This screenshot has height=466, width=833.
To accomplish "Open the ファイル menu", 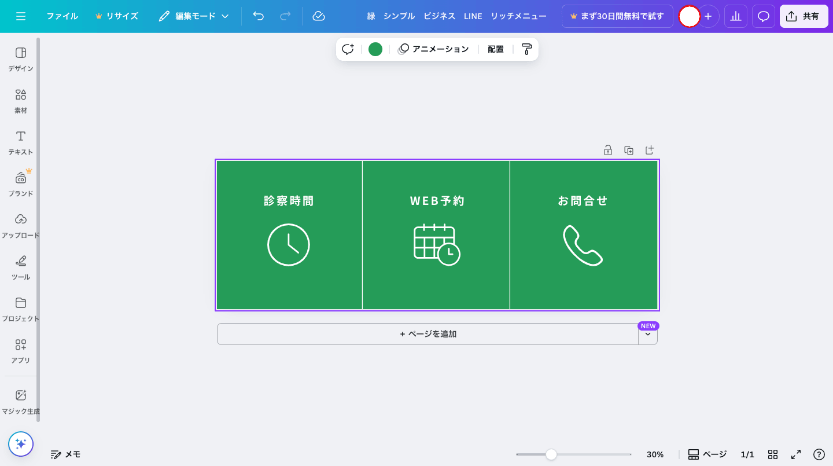I will coord(62,16).
